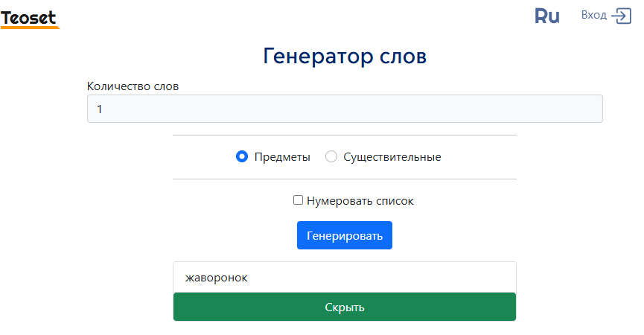644x335 pixels.
Task: Click the white result box around жаворонок
Action: [x=345, y=277]
